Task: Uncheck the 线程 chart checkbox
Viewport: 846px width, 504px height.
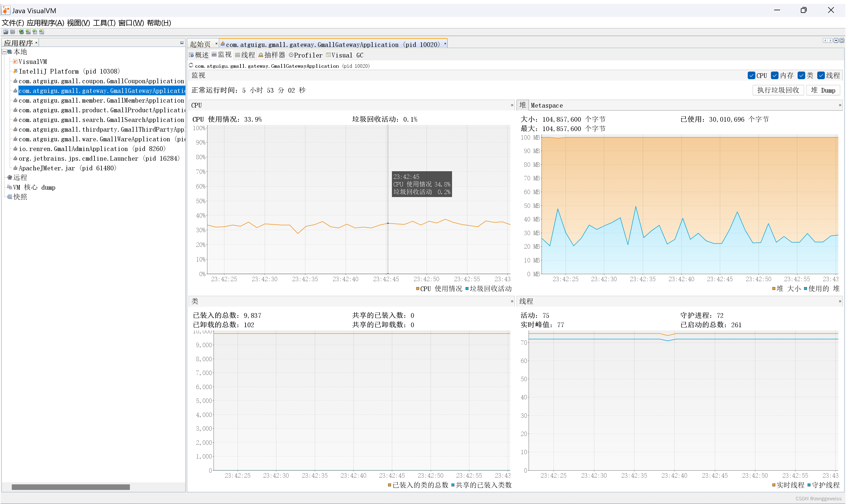Action: pos(821,75)
